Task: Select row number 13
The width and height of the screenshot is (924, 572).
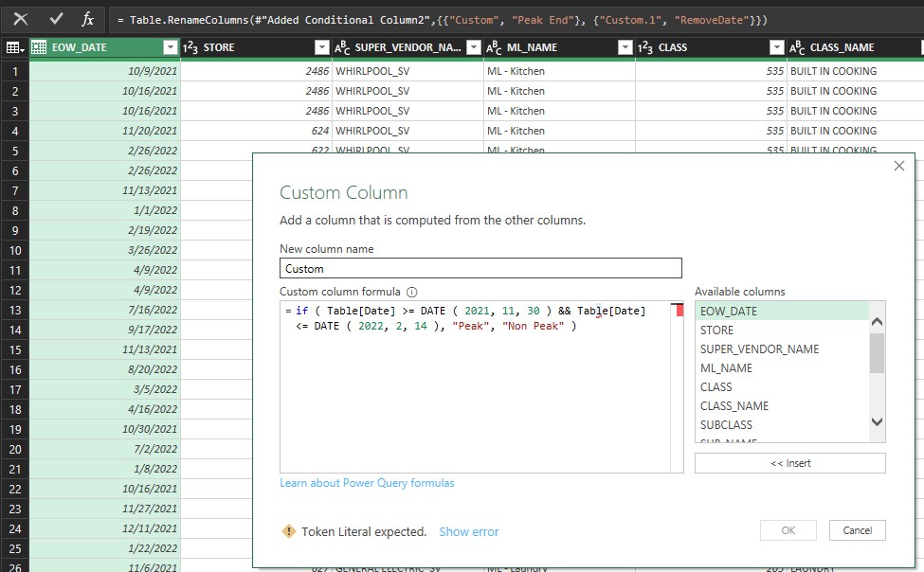Action: [15, 310]
